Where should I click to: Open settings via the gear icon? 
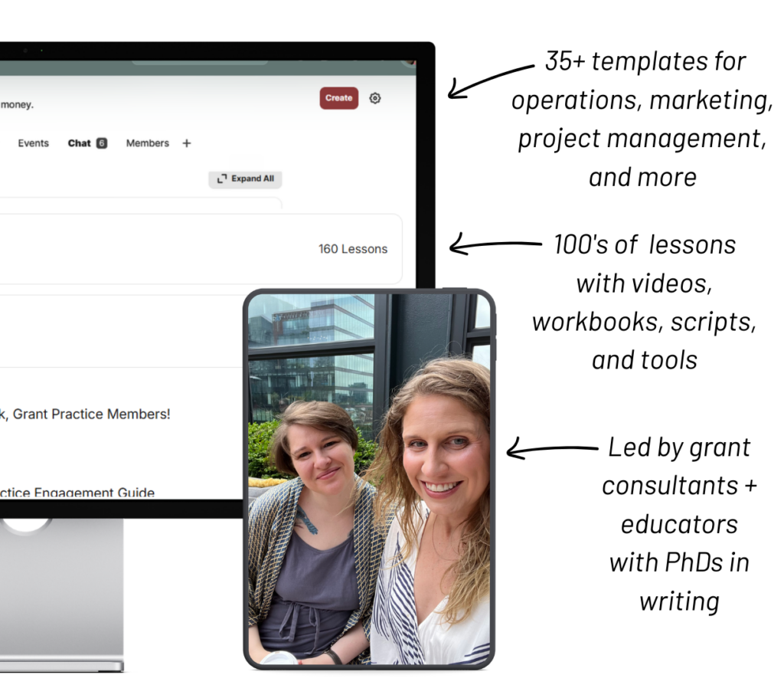(x=374, y=98)
